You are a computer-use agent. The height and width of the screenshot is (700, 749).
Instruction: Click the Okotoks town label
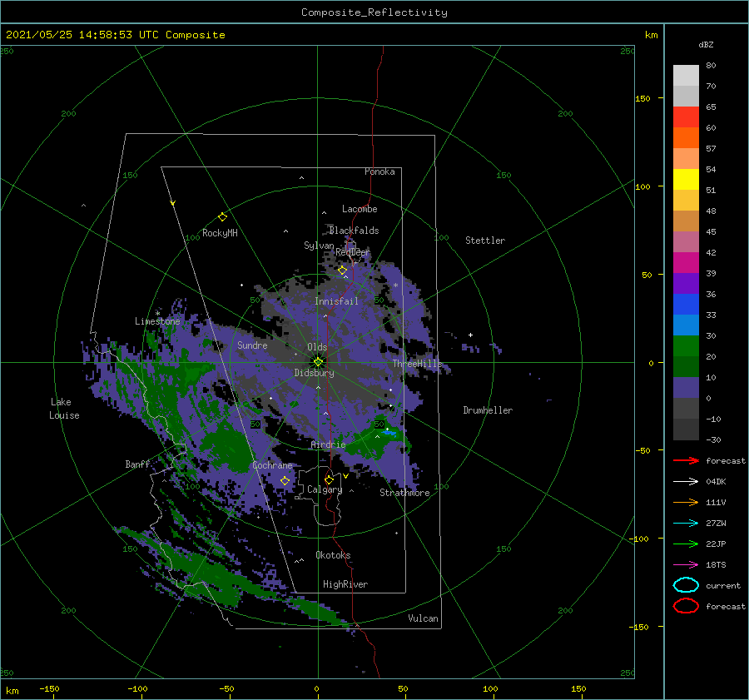click(x=333, y=554)
